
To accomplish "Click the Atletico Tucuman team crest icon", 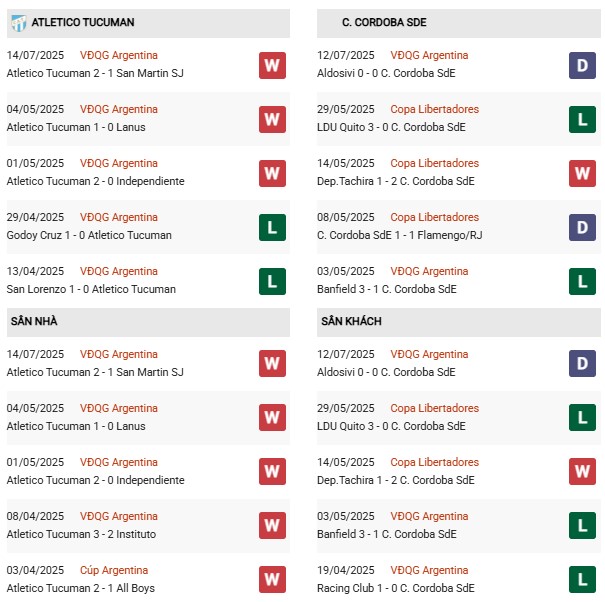I will [x=18, y=22].
